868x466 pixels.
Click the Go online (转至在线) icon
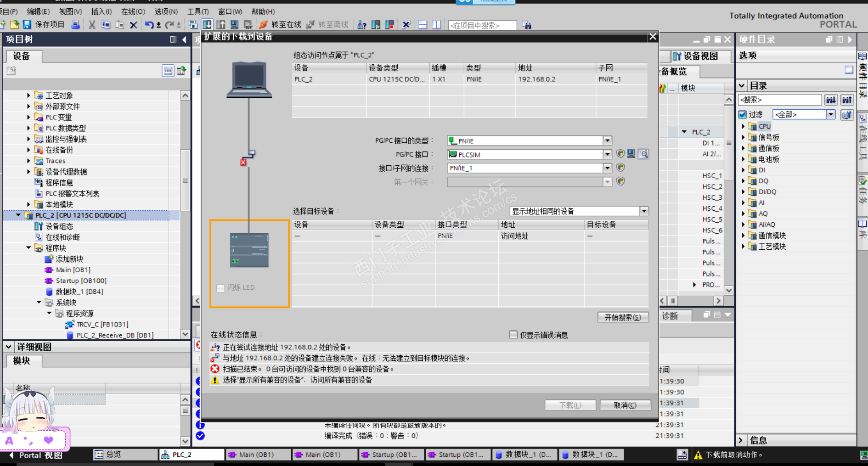[x=263, y=24]
